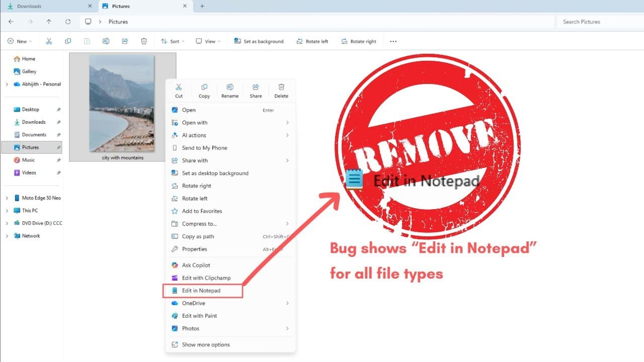Open the See more toolbar ellipsis
This screenshot has height=362, width=644.
(x=392, y=41)
